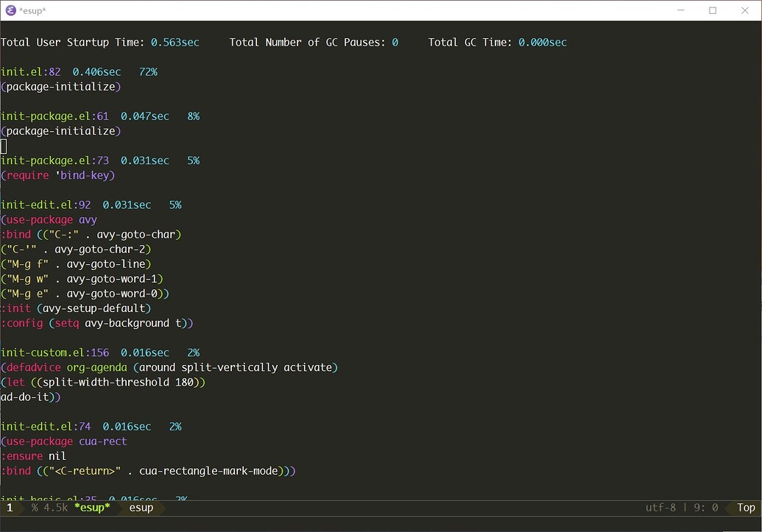Click the *esup* buffer name in the mode line
762x532 pixels.
(x=93, y=508)
